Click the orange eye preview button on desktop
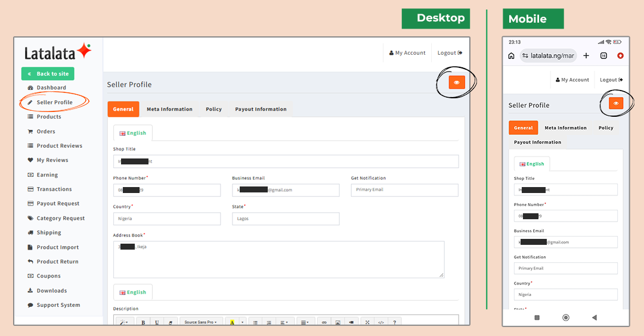This screenshot has height=336, width=644. coord(457,82)
